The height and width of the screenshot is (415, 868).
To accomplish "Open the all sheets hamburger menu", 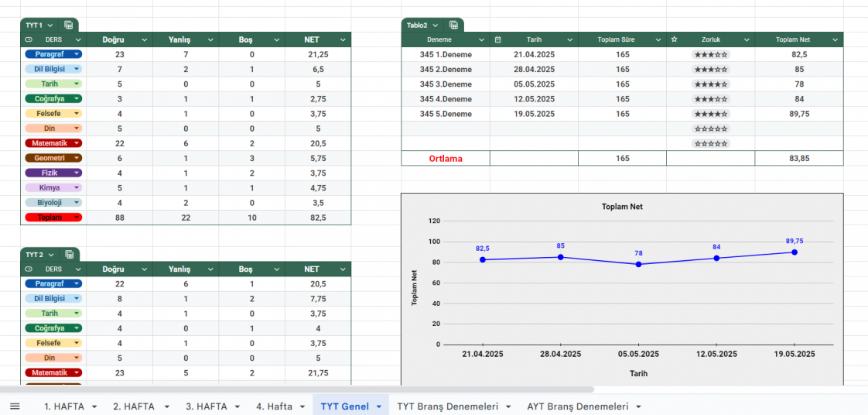I will (x=15, y=406).
